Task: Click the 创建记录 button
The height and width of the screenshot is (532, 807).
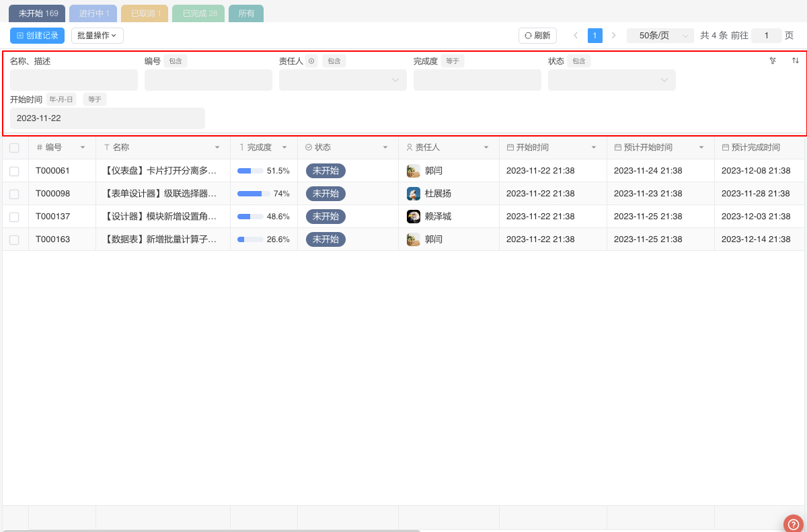Action: tap(38, 36)
